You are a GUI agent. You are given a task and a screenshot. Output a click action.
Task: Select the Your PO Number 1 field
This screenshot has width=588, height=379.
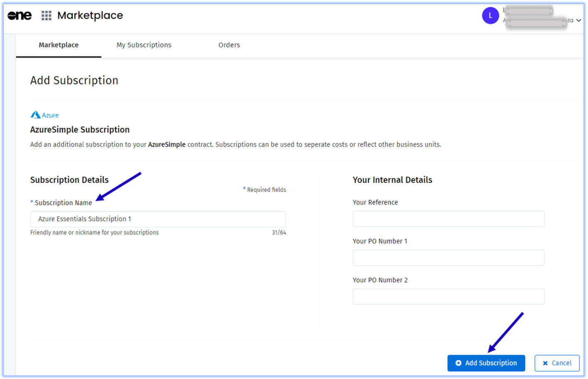point(448,258)
